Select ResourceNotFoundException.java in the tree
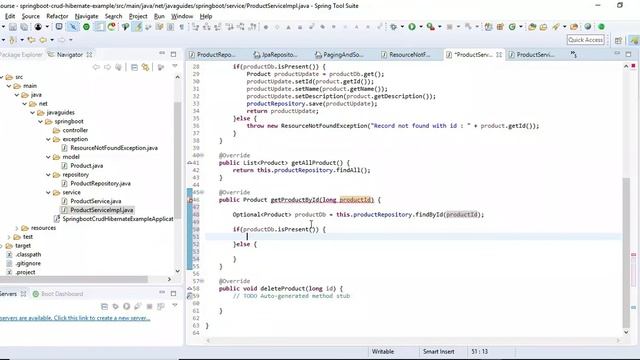640x360 pixels. point(114,148)
